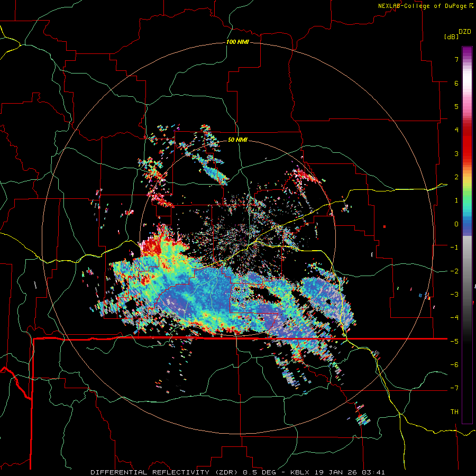Click the legend tick value -6
This screenshot has height=476, width=476.
click(x=454, y=364)
